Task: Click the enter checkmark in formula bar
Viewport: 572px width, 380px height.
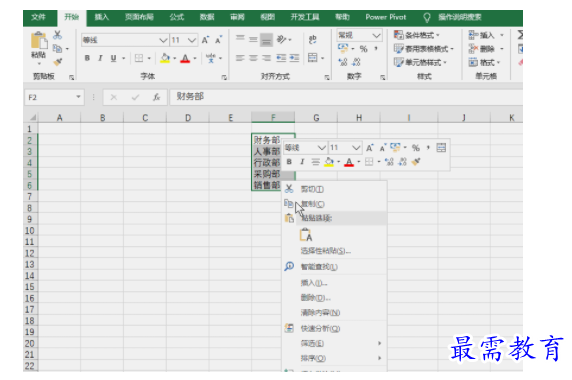Action: point(135,97)
